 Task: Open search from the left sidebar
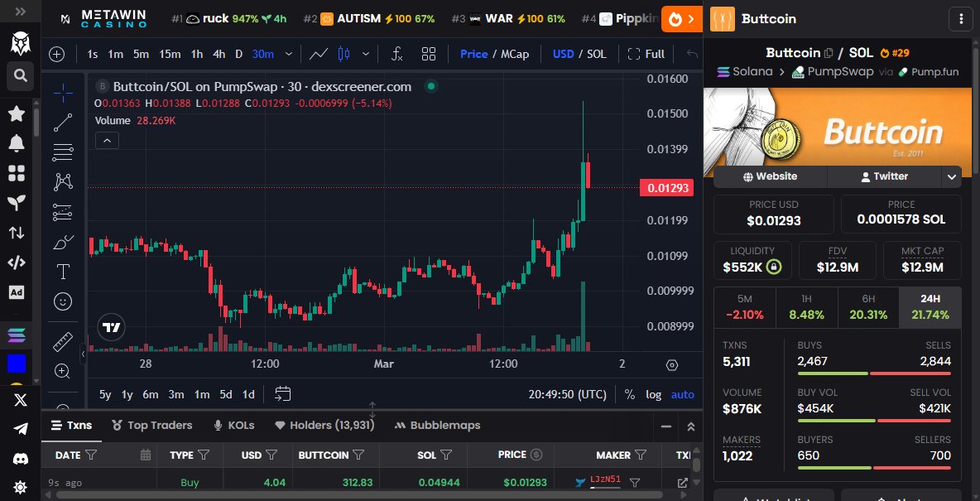click(x=18, y=75)
